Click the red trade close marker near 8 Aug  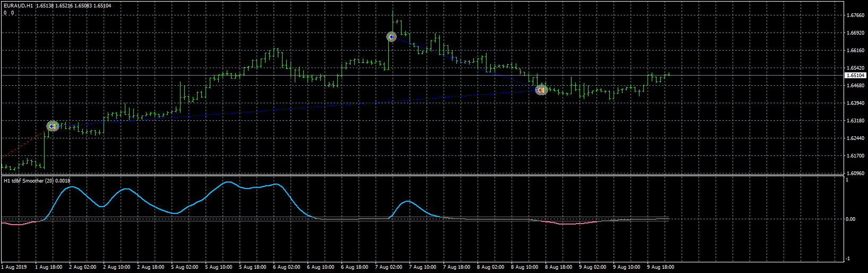pyautogui.click(x=541, y=90)
